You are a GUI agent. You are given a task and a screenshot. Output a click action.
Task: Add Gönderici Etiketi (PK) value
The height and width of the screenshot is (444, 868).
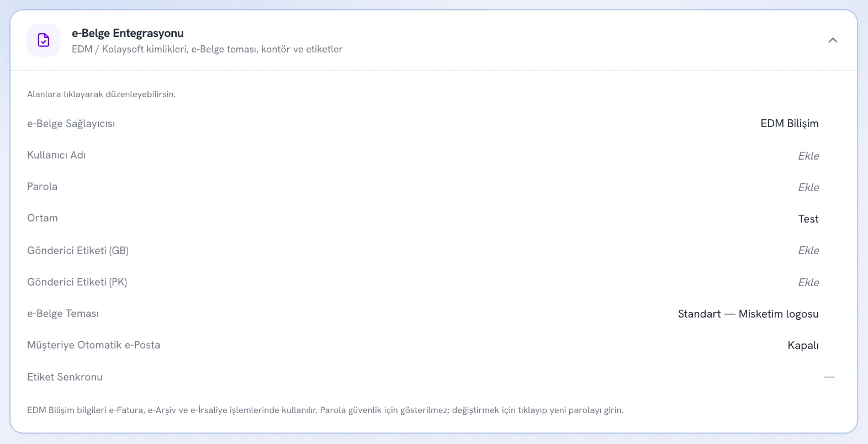tap(808, 282)
